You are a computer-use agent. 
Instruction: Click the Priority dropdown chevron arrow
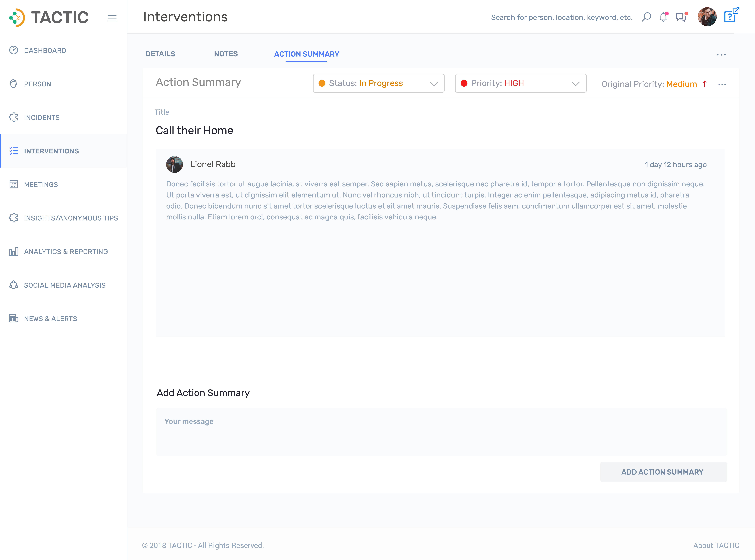(576, 84)
